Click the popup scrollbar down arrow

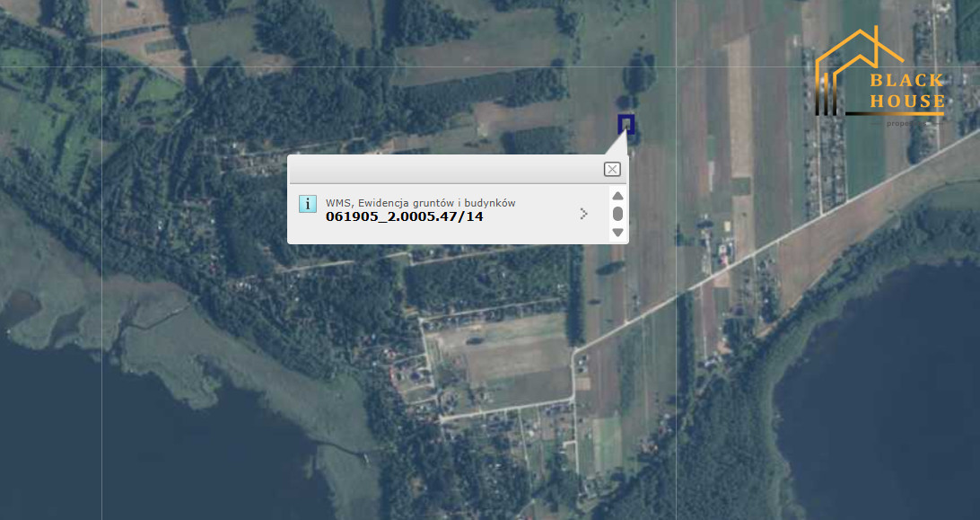point(617,232)
